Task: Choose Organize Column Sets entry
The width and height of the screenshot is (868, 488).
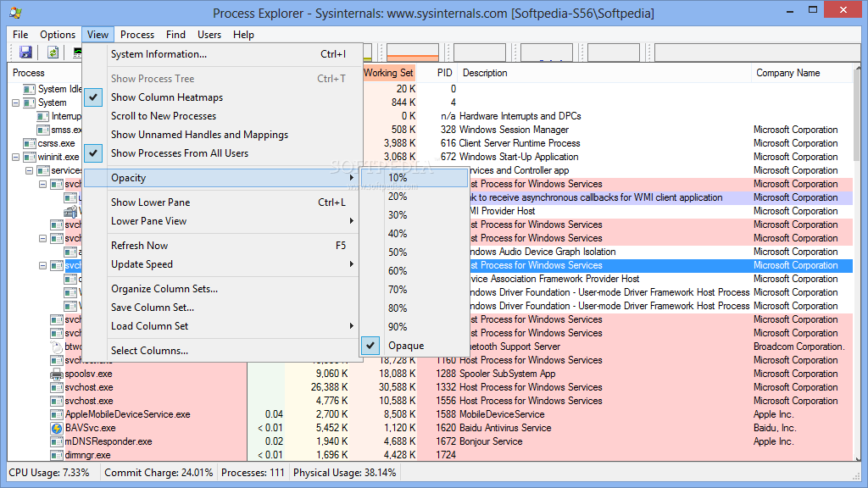Action: (223, 289)
